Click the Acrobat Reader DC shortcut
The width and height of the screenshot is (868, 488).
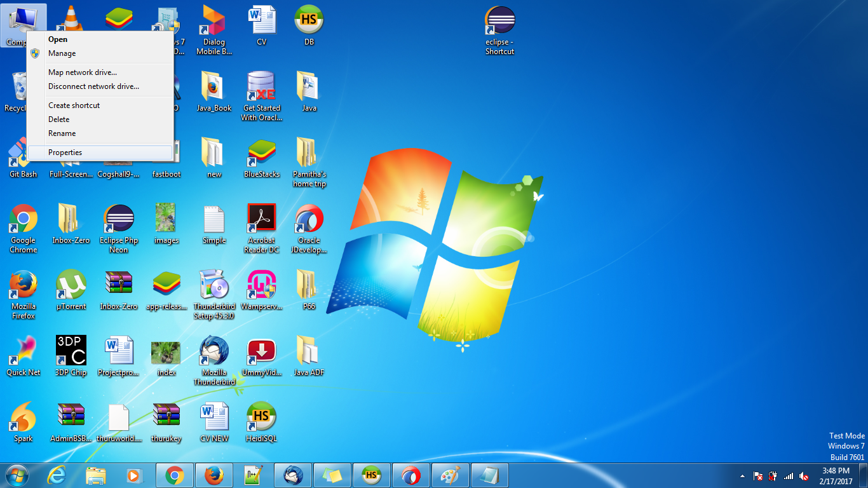pos(262,228)
